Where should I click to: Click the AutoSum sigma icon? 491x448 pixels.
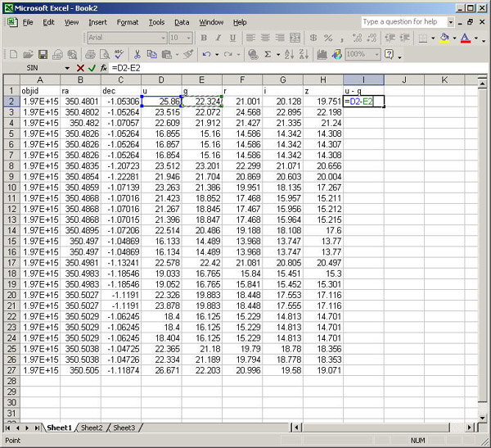click(x=268, y=55)
